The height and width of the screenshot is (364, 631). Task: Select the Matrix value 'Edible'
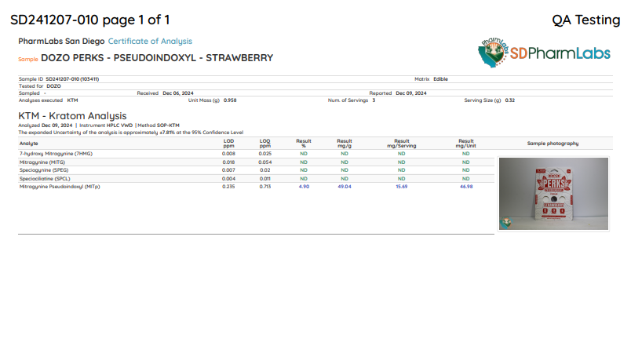point(440,79)
